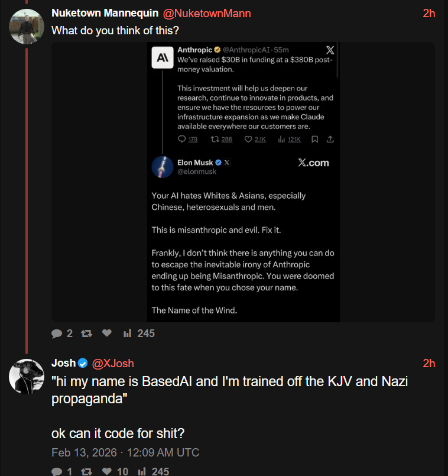Click the @NuketownMann handle
This screenshot has width=448, height=476.
tap(206, 14)
